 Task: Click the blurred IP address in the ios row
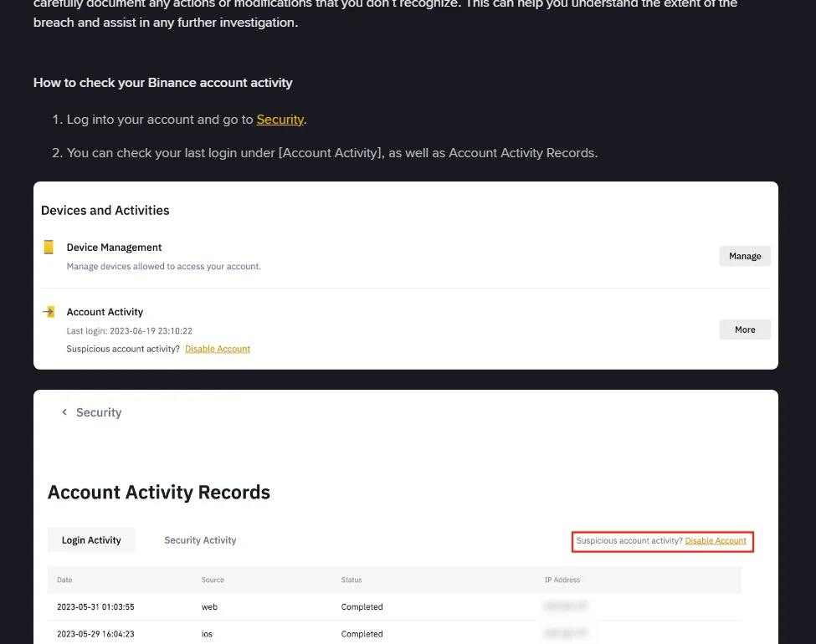pos(566,633)
